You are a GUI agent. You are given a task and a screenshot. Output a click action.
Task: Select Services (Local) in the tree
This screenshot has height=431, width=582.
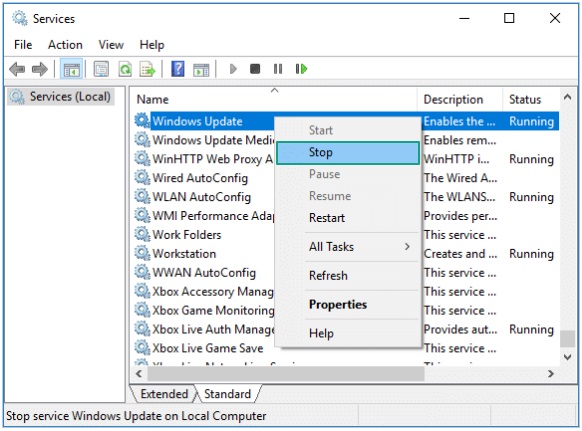pyautogui.click(x=62, y=97)
